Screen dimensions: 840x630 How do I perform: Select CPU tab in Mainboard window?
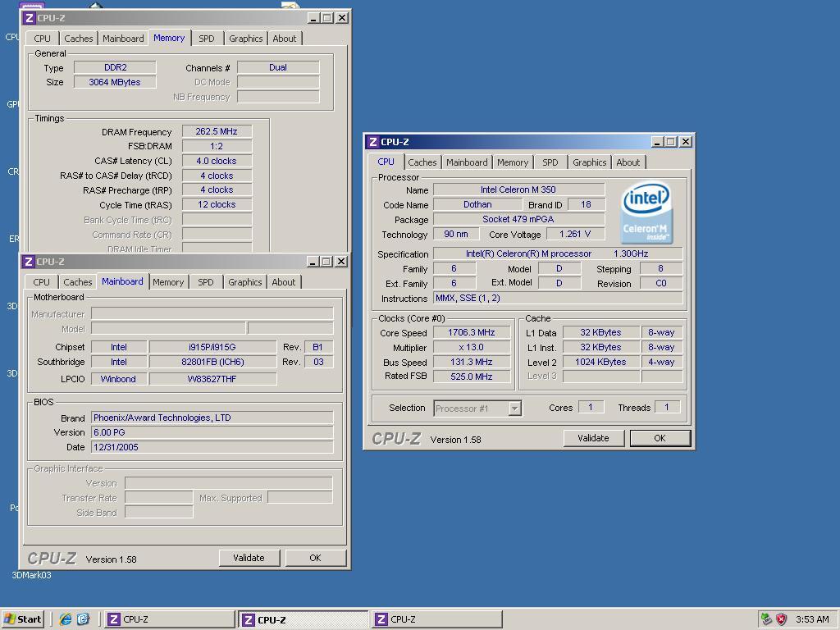pos(41,282)
